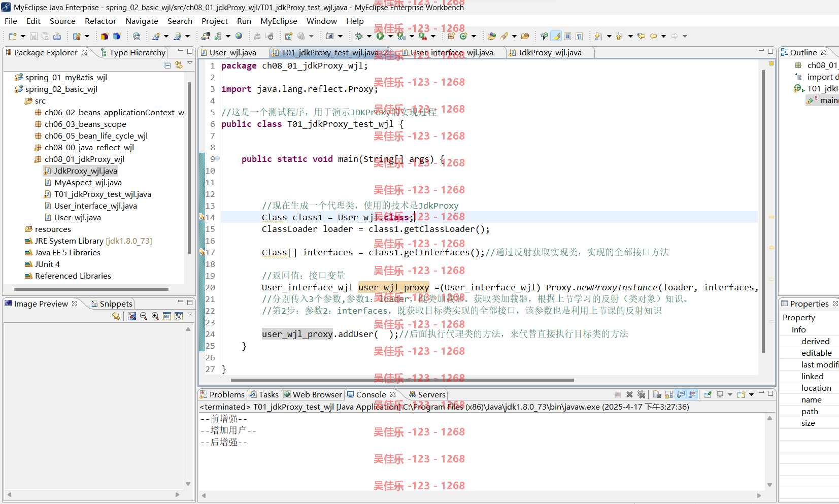Toggle Link with Editor in Package Explorer
The height and width of the screenshot is (504, 839).
[x=179, y=65]
